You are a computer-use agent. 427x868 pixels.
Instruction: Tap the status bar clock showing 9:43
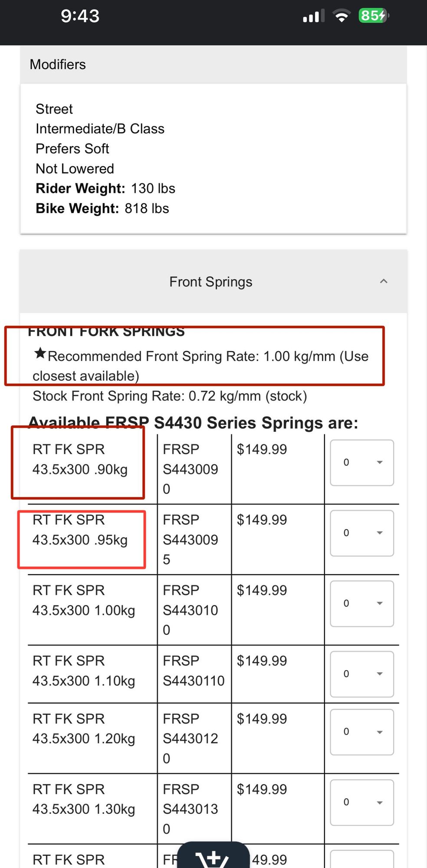click(x=80, y=16)
